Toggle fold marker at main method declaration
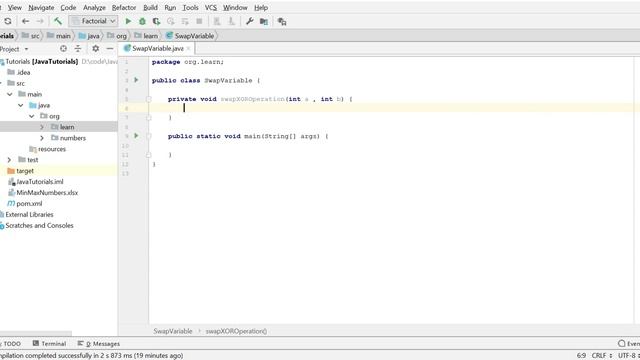640x360 pixels. [149, 136]
